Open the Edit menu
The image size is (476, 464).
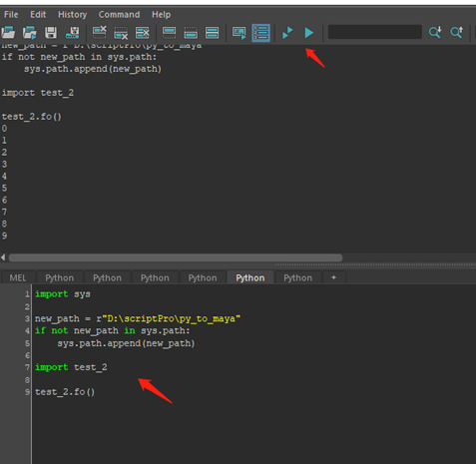[38, 15]
